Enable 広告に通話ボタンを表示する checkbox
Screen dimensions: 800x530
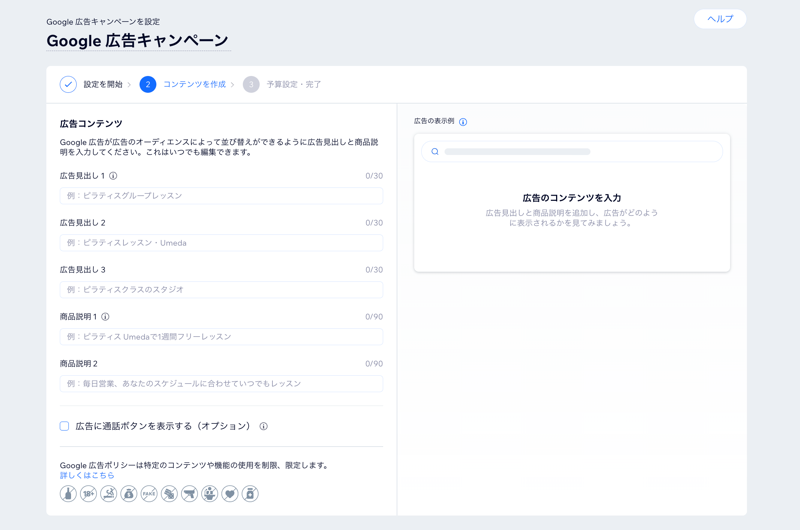[64, 426]
